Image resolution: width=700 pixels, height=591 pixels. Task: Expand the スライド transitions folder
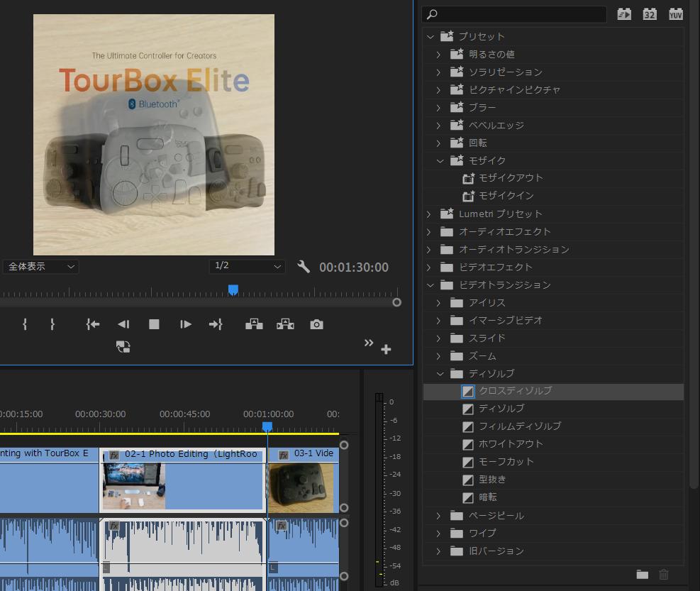click(438, 338)
